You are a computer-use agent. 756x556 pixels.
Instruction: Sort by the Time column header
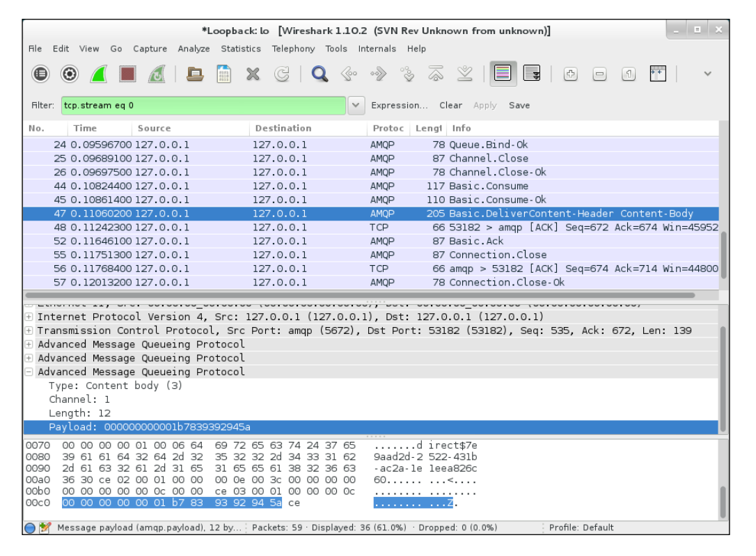(x=100, y=128)
